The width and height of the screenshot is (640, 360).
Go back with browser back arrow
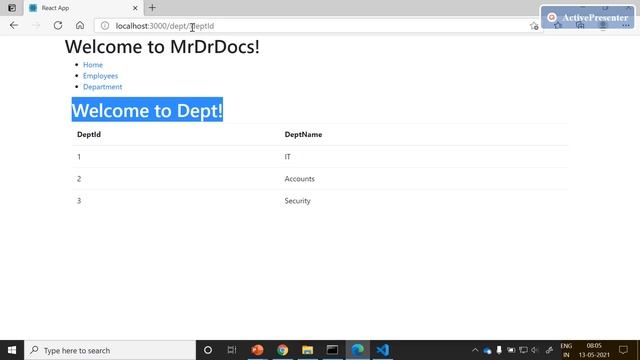pyautogui.click(x=14, y=25)
